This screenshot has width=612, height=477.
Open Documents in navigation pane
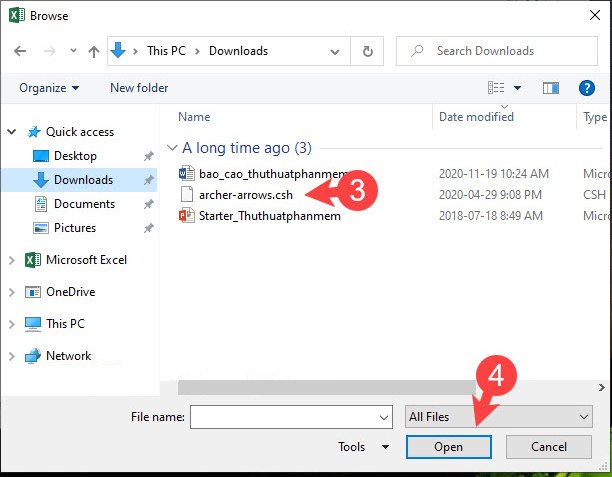(84, 204)
